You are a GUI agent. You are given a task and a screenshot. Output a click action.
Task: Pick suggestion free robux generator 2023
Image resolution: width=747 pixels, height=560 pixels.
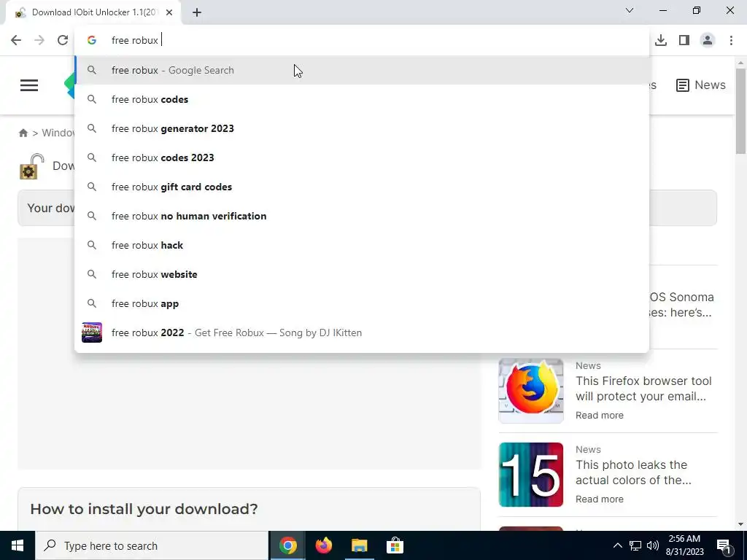[x=362, y=128]
